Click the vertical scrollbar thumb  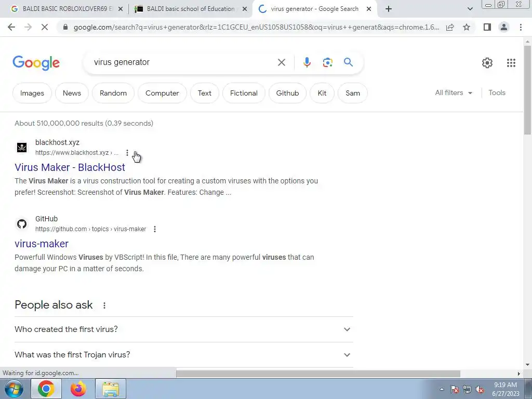[x=527, y=90]
